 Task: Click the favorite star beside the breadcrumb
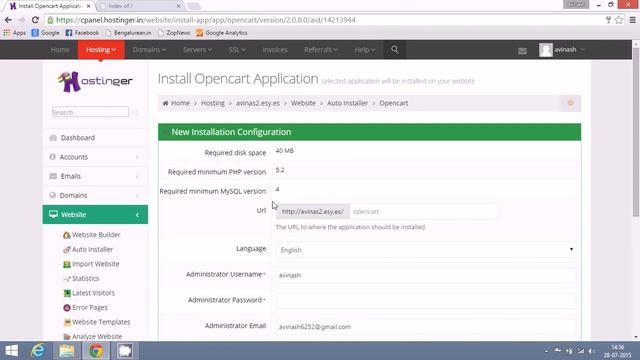pyautogui.click(x=571, y=103)
